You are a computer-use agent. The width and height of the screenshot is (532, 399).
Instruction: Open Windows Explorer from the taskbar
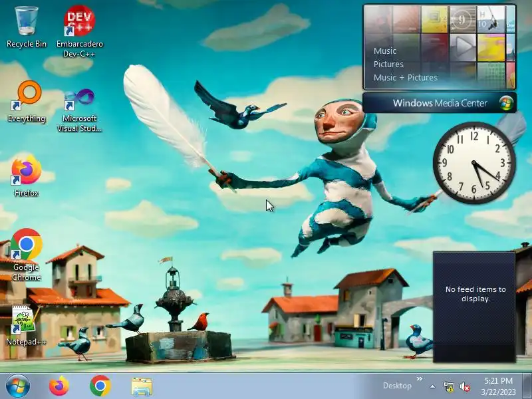click(x=142, y=386)
